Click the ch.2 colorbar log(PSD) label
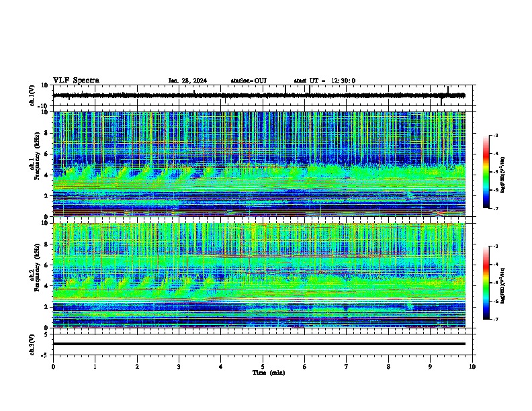 click(x=502, y=285)
